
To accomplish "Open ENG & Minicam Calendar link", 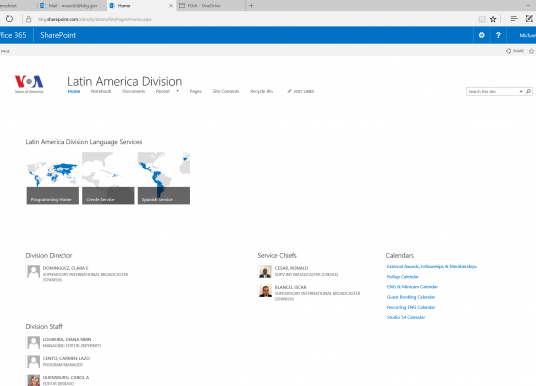I will pyautogui.click(x=412, y=287).
